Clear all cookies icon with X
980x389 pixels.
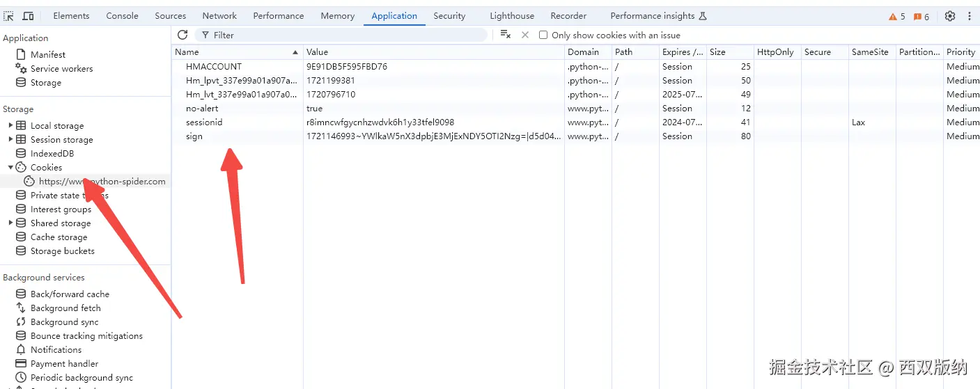coord(506,35)
